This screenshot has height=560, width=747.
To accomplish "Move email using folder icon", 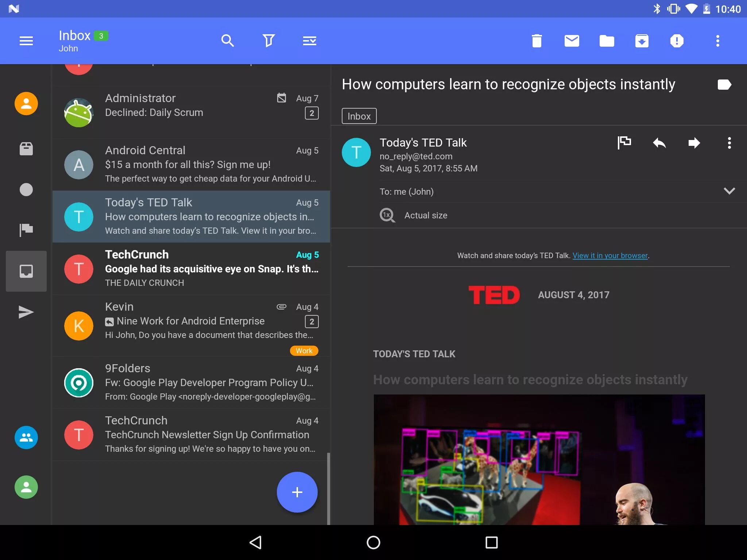I will pos(607,40).
